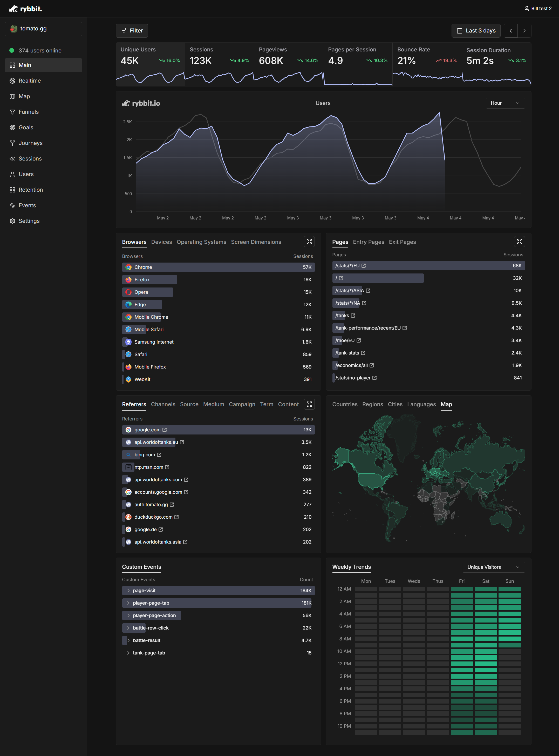Switch to the Countries tab
This screenshot has height=756, width=559.
344,404
